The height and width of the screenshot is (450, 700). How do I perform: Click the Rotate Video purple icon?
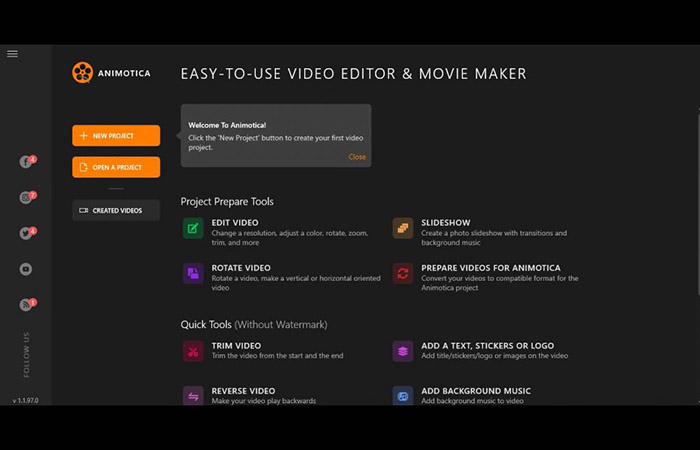tap(193, 273)
